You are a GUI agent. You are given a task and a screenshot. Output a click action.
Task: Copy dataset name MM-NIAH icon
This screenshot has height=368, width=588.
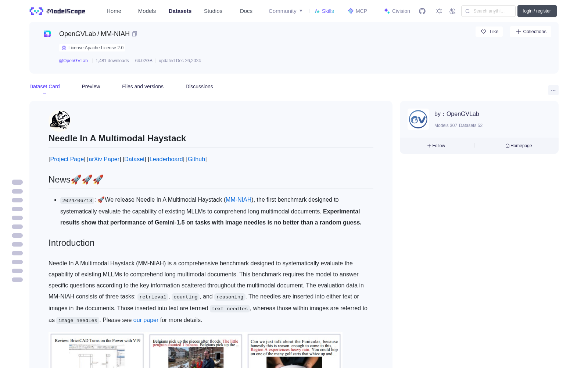coord(135,34)
